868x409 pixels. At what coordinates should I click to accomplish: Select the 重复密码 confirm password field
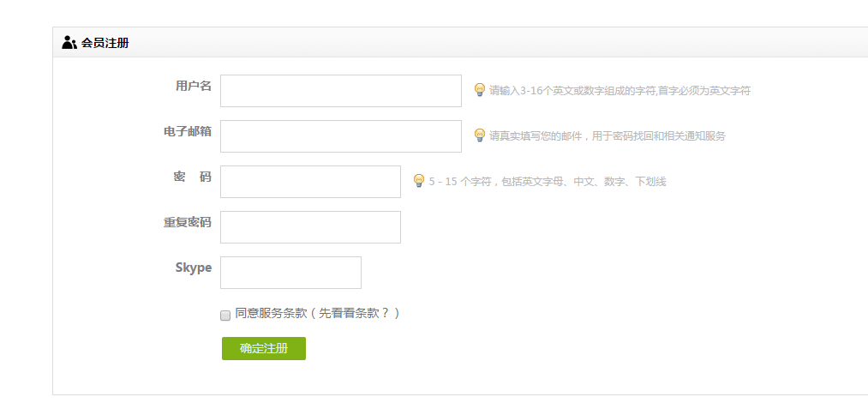point(310,227)
